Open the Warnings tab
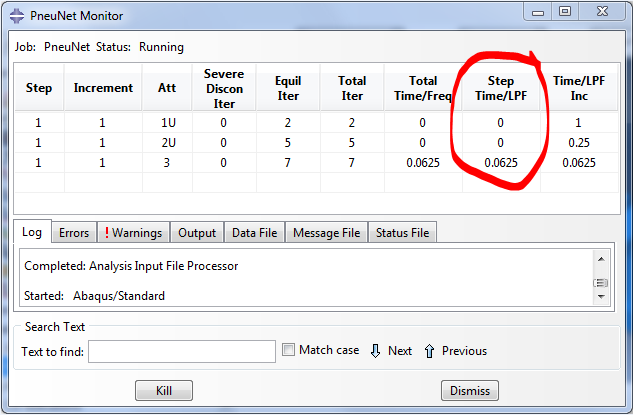633x415 pixels. coord(133,233)
